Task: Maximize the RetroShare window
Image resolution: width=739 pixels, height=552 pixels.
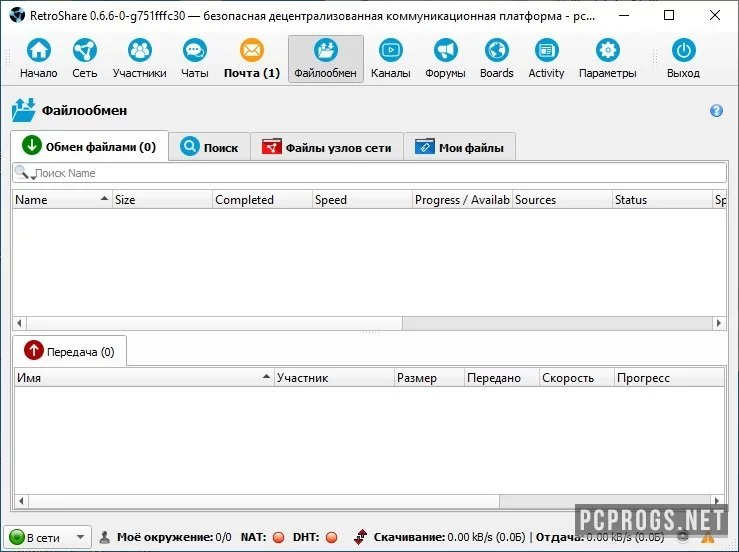Action: coord(669,16)
